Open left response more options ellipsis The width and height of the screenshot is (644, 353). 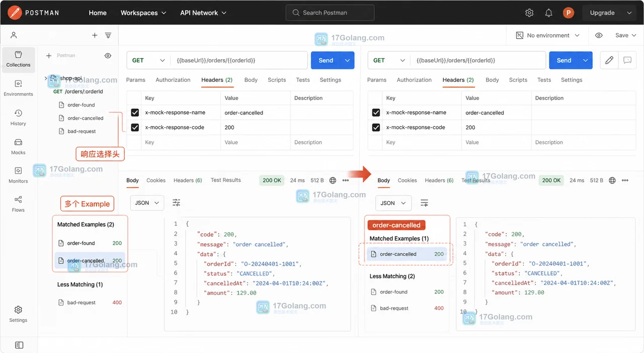[x=346, y=180]
